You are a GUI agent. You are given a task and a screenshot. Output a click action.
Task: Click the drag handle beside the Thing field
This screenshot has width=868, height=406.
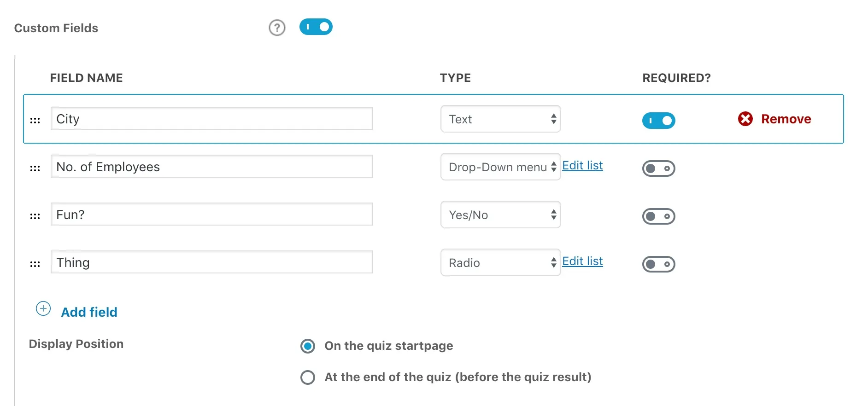[35, 263]
